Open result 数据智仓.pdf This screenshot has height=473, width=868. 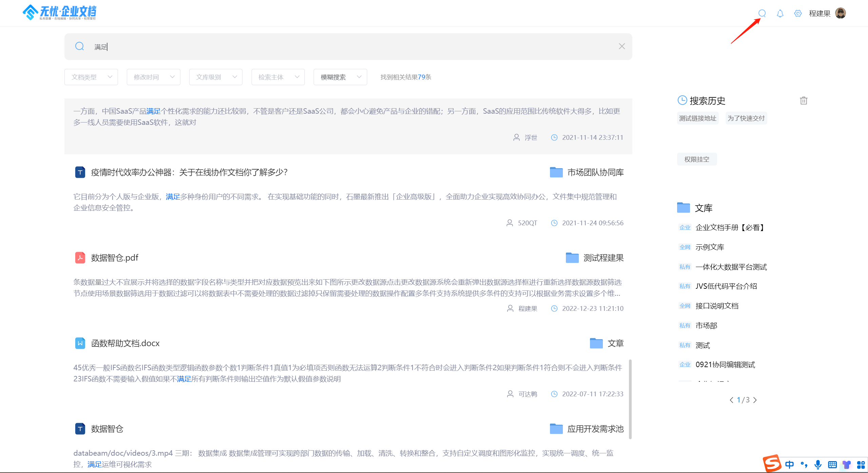point(115,258)
